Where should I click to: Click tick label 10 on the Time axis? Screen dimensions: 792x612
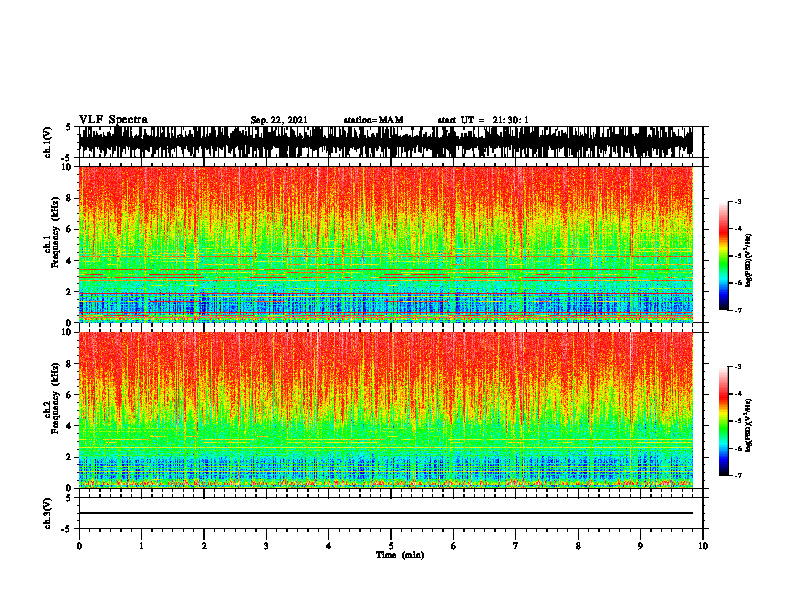click(703, 546)
